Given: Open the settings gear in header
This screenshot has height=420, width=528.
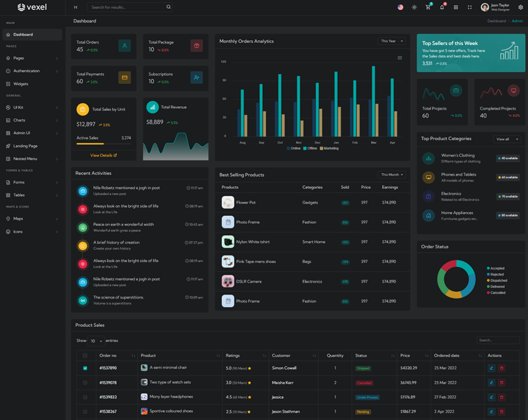Looking at the screenshot, I should point(520,7).
